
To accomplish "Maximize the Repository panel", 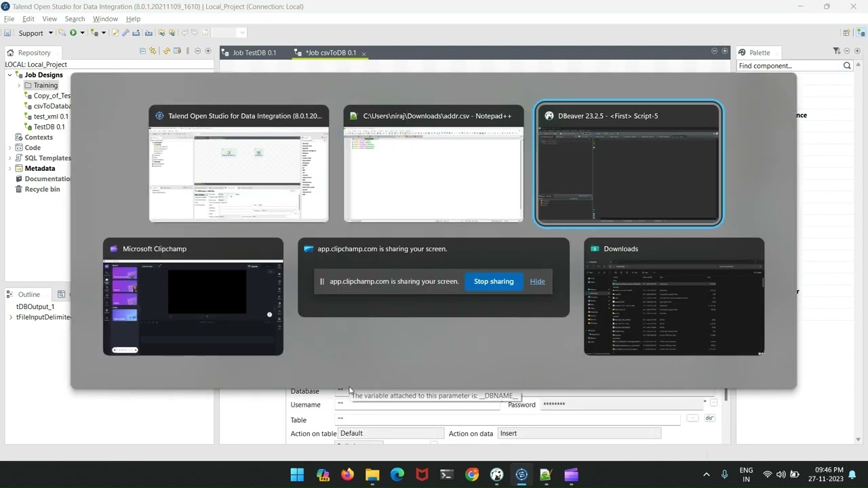I will click(x=208, y=51).
